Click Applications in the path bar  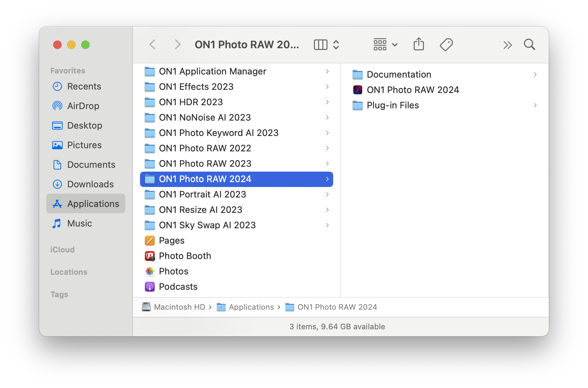click(245, 307)
